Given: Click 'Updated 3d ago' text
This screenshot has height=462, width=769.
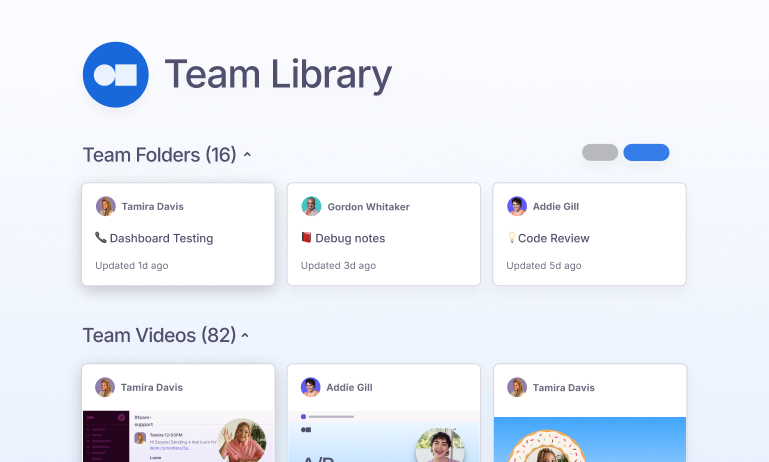Looking at the screenshot, I should click(338, 265).
